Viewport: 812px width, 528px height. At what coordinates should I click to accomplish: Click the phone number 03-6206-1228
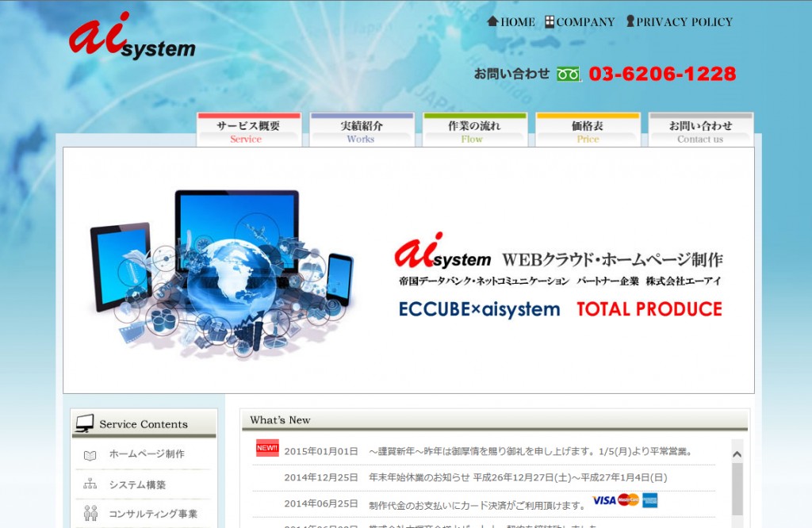tap(662, 74)
